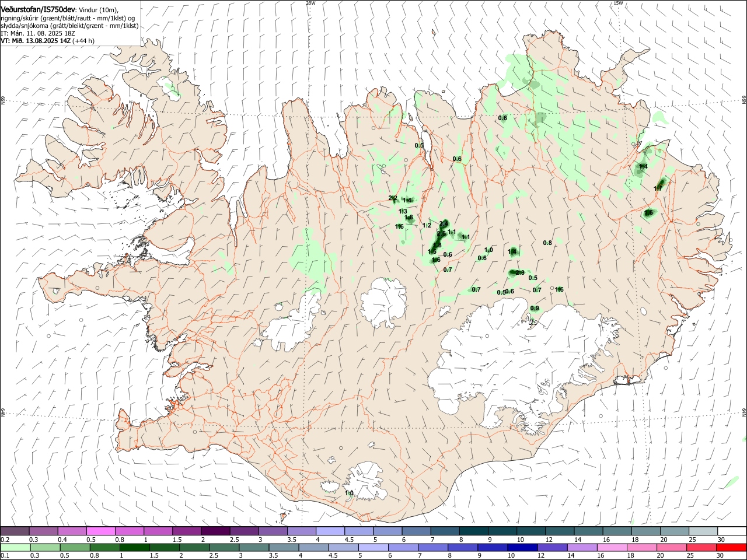The image size is (747, 560).
Task: Select the lower legend swatch between 6 and 7
Action: [x=403, y=547]
